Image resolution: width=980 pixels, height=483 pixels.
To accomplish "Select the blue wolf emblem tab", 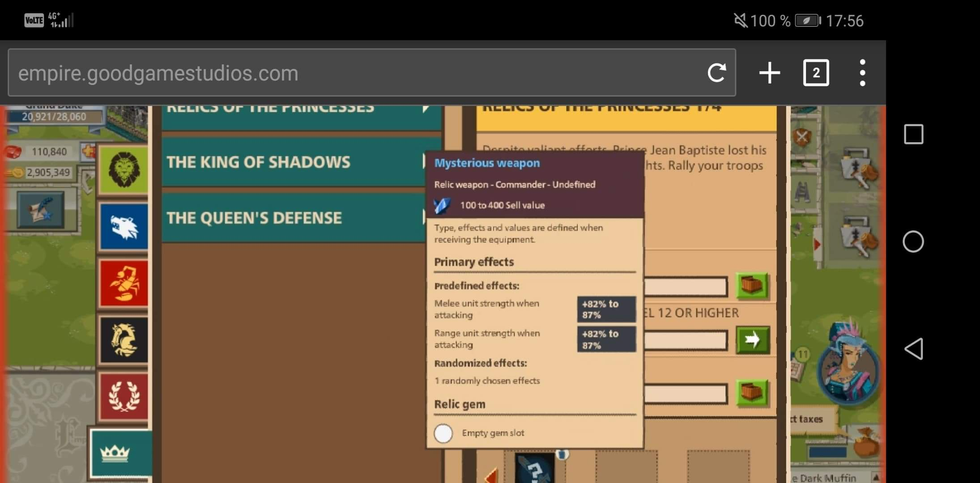I will (124, 226).
